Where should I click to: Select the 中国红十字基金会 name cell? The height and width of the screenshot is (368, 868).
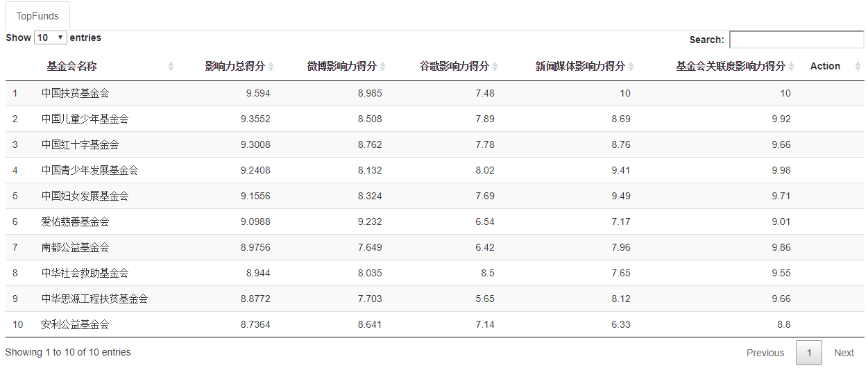pos(80,144)
